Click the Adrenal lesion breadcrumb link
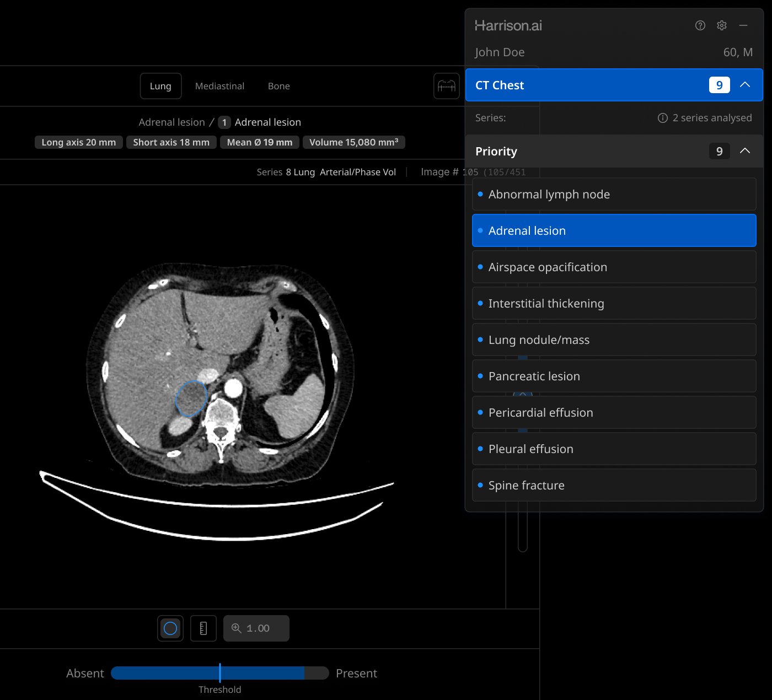 click(171, 122)
